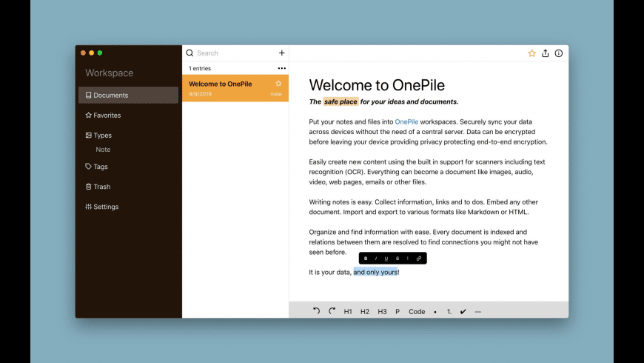Select the Welcome to OnePile entry
Screen dimensions: 644x363
point(235,88)
